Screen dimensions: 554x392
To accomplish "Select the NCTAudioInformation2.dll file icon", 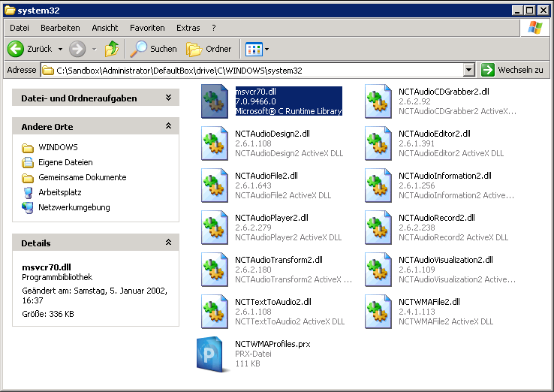I will 378,185.
